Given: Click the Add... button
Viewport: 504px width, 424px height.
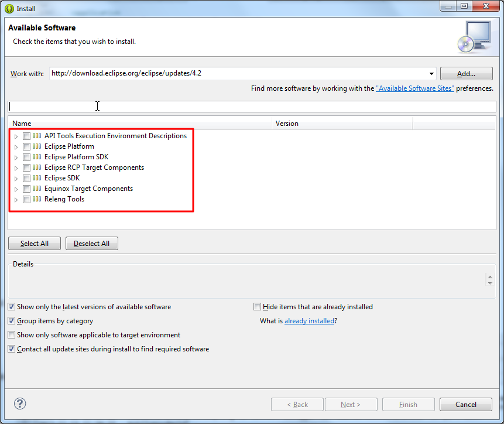Looking at the screenshot, I should [x=466, y=74].
